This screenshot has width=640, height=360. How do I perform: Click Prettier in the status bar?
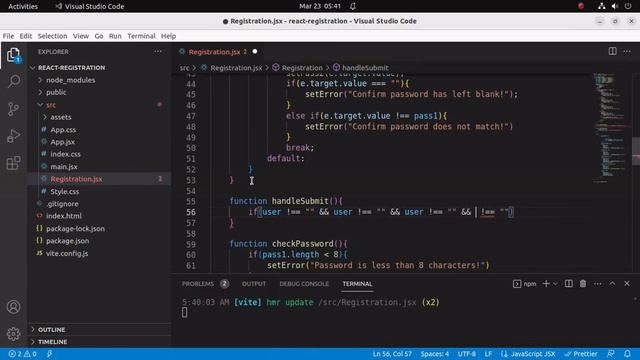(581, 354)
